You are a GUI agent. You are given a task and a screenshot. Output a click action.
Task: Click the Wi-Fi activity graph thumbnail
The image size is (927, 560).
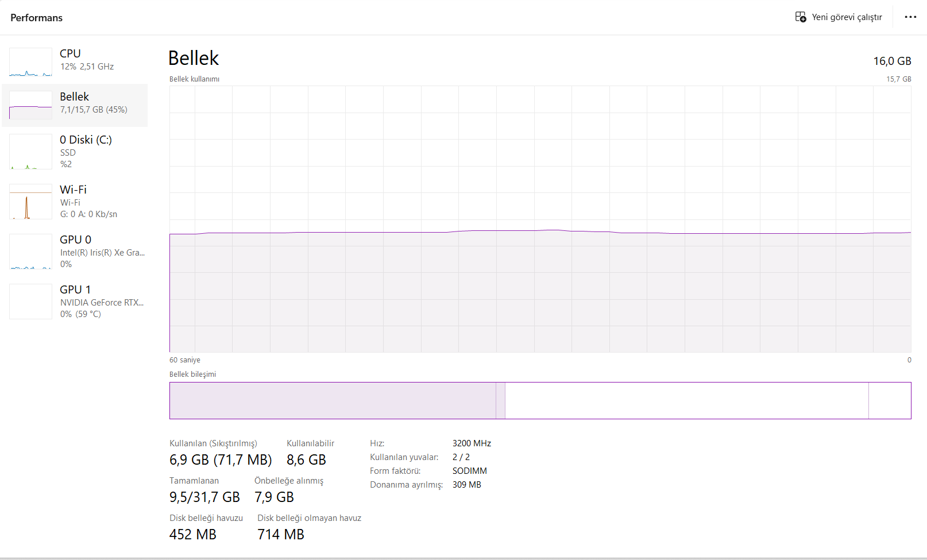click(30, 202)
